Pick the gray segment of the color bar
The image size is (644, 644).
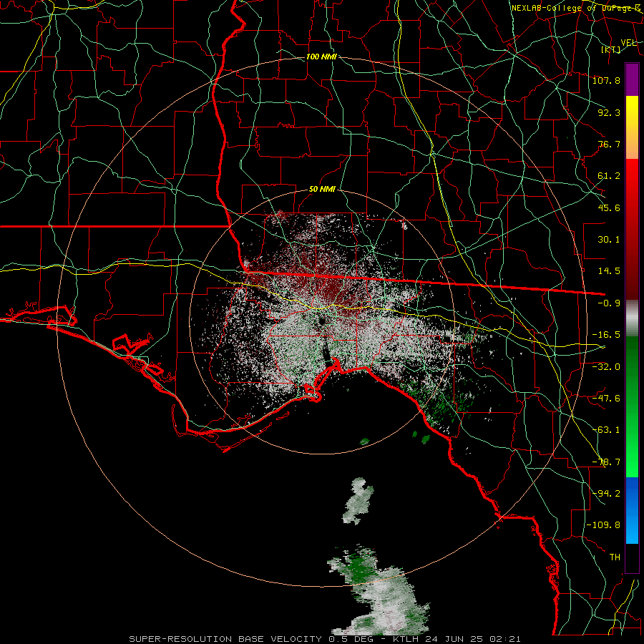coord(632,318)
